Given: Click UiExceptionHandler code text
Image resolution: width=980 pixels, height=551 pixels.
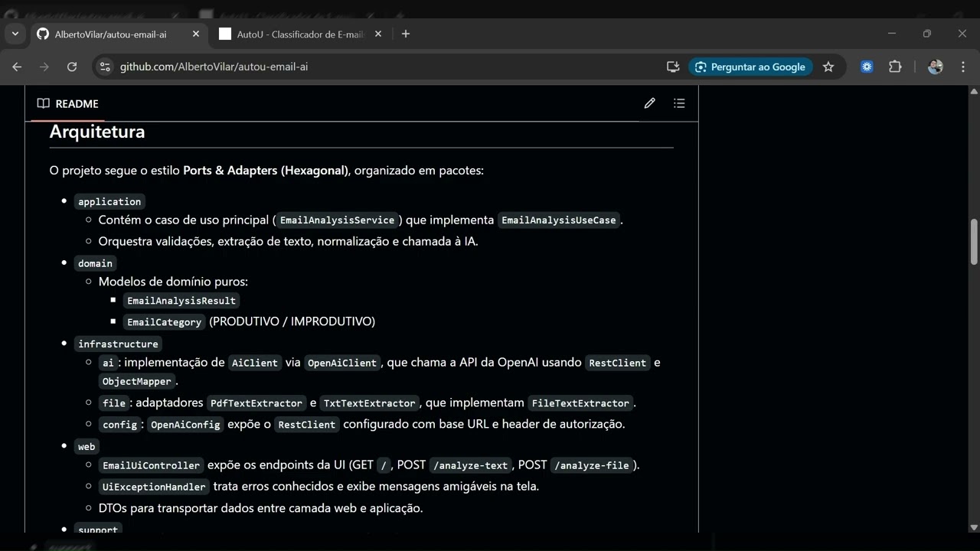Looking at the screenshot, I should coord(155,487).
